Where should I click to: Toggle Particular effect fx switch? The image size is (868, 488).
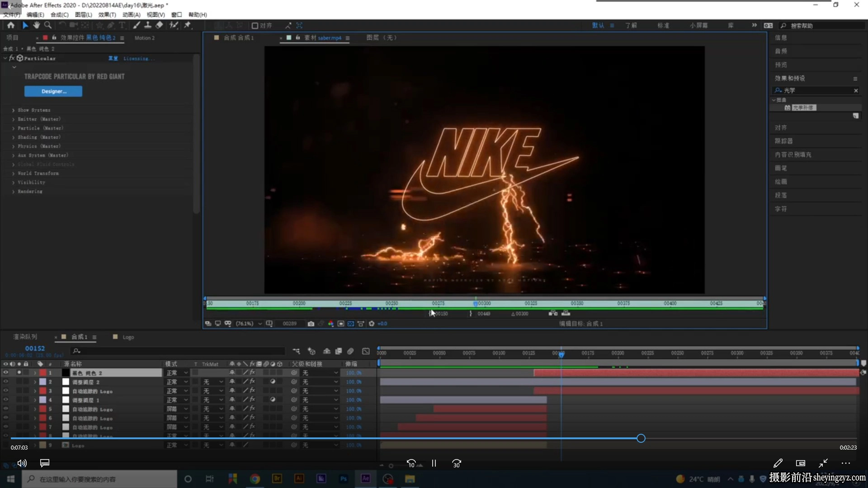tap(12, 58)
